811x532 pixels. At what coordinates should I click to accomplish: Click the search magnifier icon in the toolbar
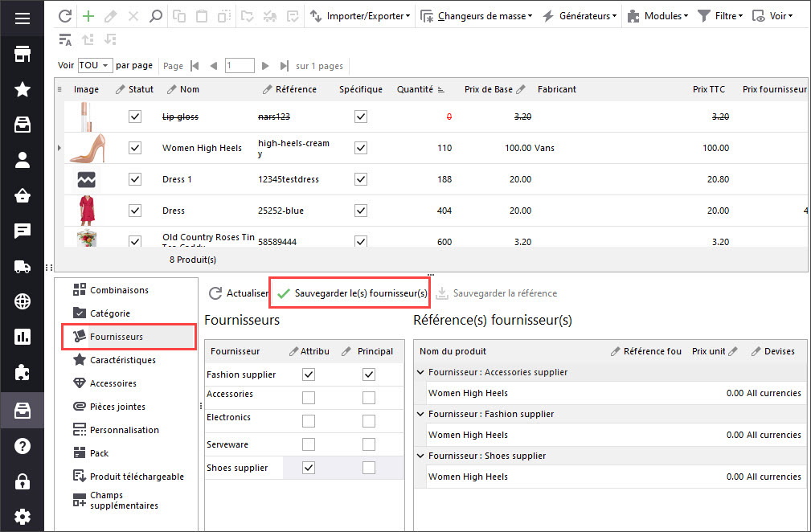155,16
